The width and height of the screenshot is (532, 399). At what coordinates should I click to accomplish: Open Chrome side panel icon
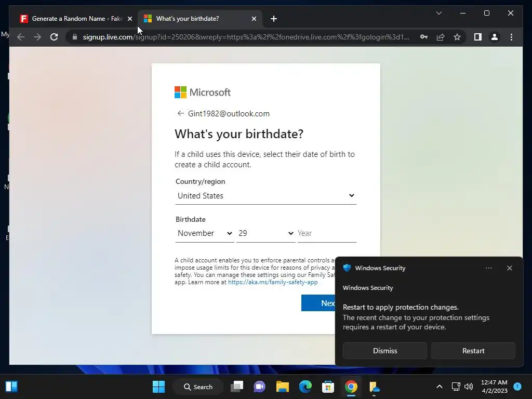(x=478, y=37)
